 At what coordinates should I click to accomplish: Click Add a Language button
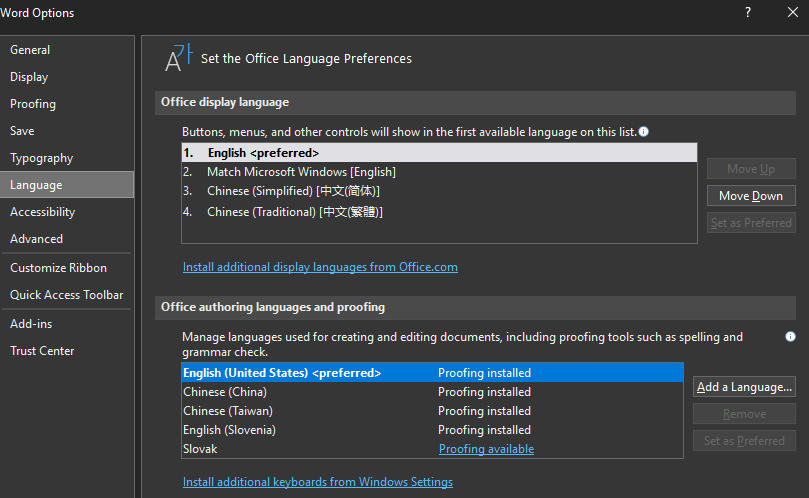point(744,387)
